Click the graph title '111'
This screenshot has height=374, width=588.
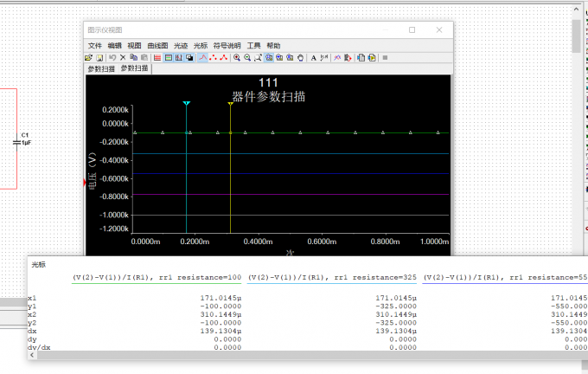(x=268, y=82)
